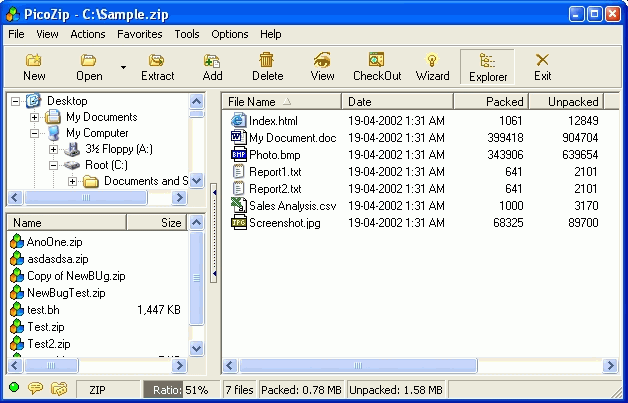This screenshot has height=403, width=628.
Task: Click the Add files toolbar icon
Action: click(212, 60)
